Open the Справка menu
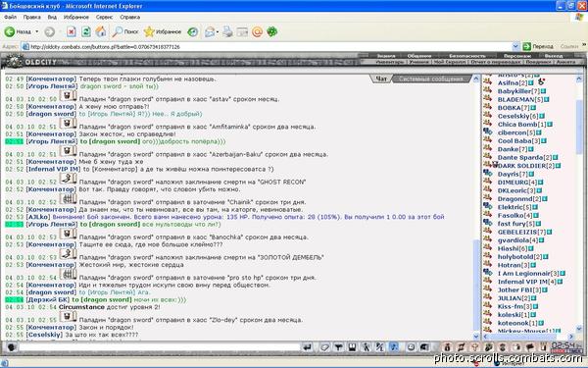 click(129, 17)
